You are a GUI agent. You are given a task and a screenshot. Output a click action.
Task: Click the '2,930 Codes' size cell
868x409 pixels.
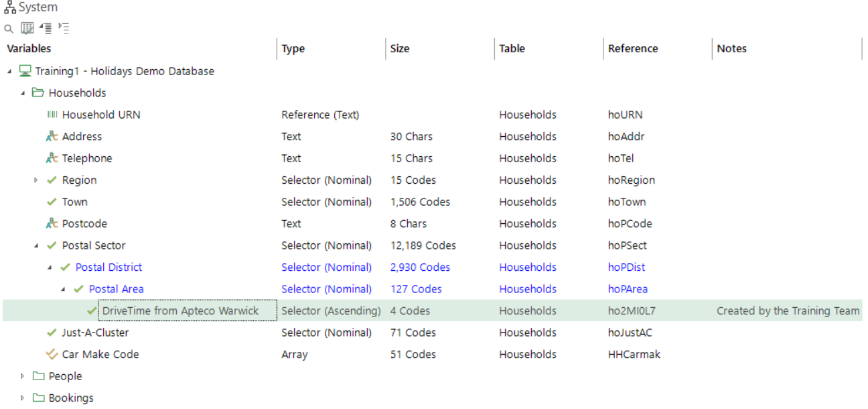pyautogui.click(x=420, y=267)
